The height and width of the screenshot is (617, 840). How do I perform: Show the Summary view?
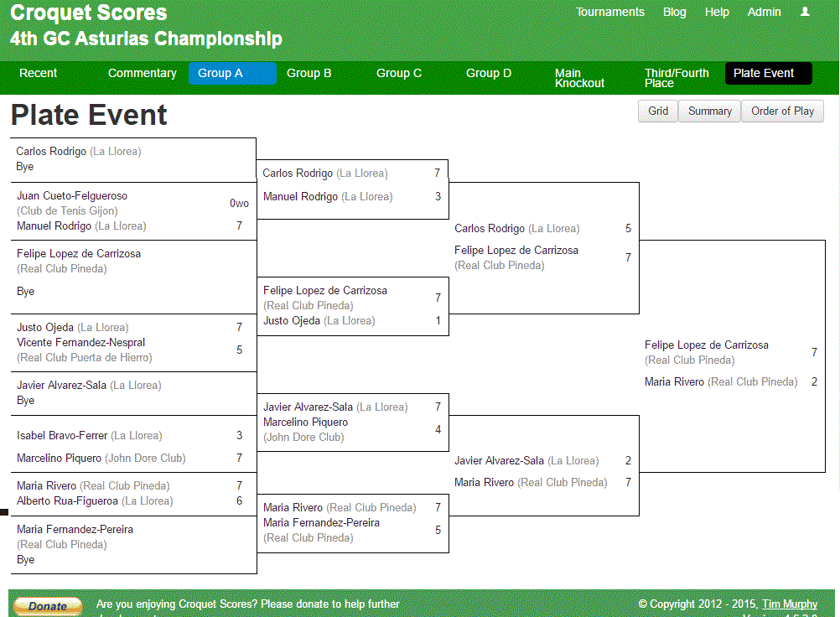pos(709,111)
